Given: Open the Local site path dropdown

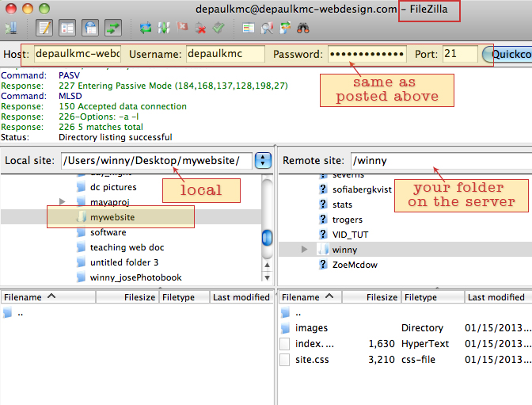Looking at the screenshot, I should click(x=263, y=160).
